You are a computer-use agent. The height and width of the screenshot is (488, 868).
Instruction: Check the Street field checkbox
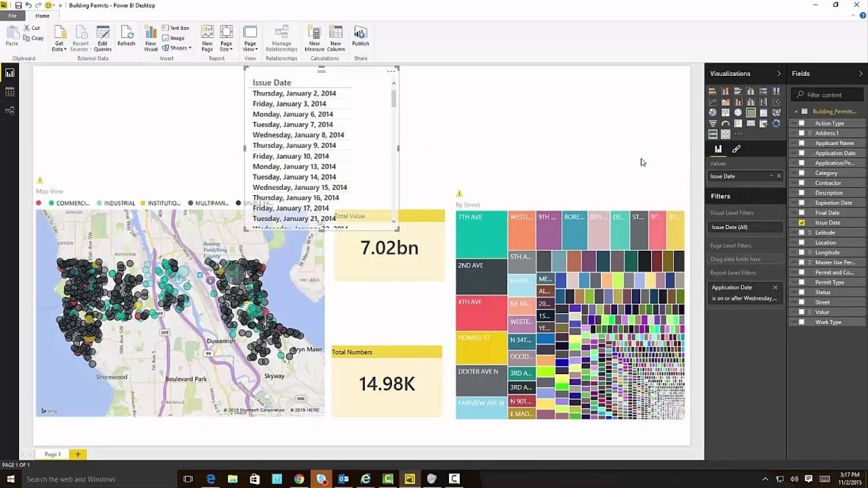(802, 302)
